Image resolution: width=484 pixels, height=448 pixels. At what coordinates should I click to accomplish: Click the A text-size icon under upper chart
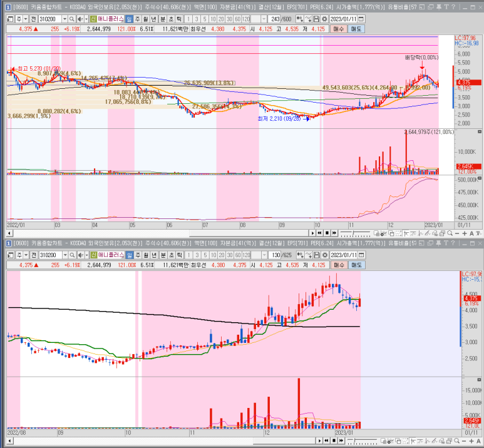pos(471,233)
